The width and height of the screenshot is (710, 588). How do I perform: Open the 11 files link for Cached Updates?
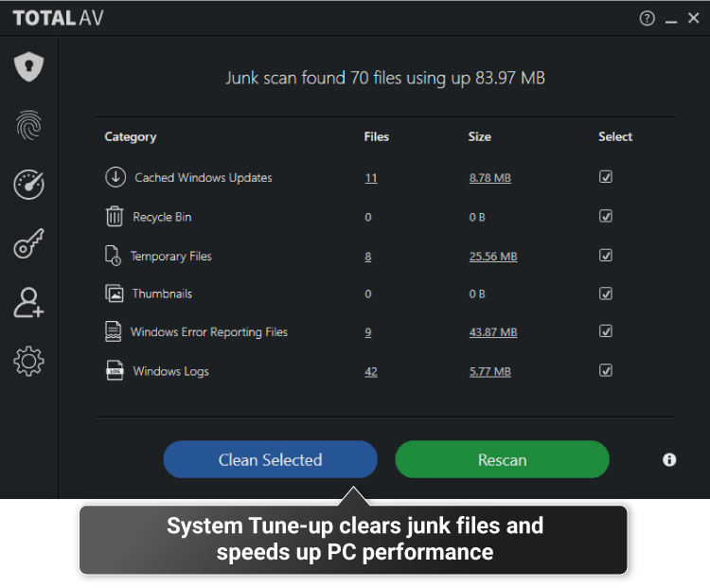click(371, 178)
